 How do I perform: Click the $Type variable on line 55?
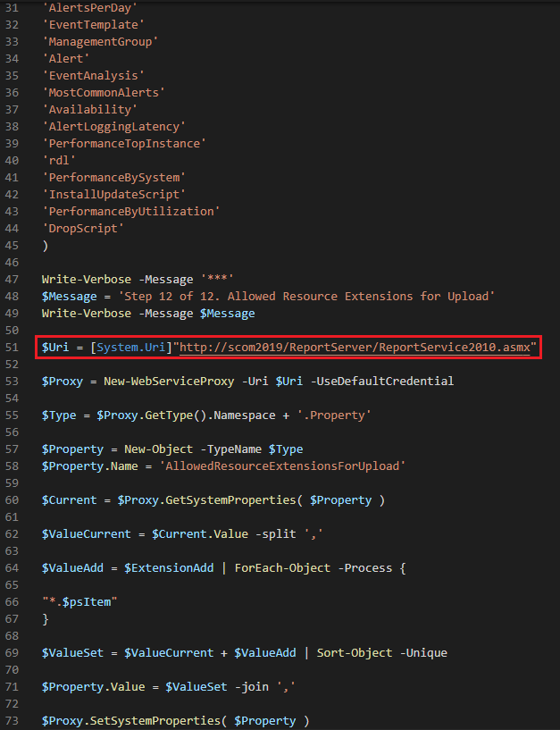pyautogui.click(x=59, y=415)
